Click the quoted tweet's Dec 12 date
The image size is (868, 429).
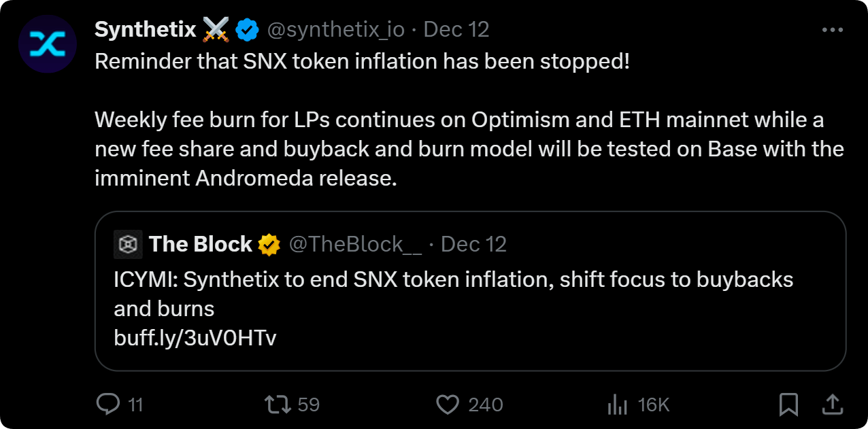(x=474, y=245)
